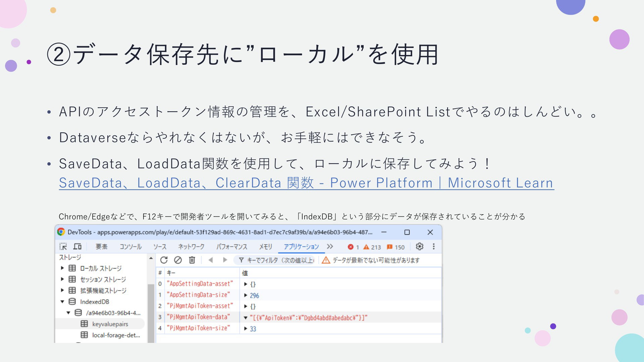Click the "PjMgmtApiToken-data" key cell
644x362 pixels.
pos(199,317)
